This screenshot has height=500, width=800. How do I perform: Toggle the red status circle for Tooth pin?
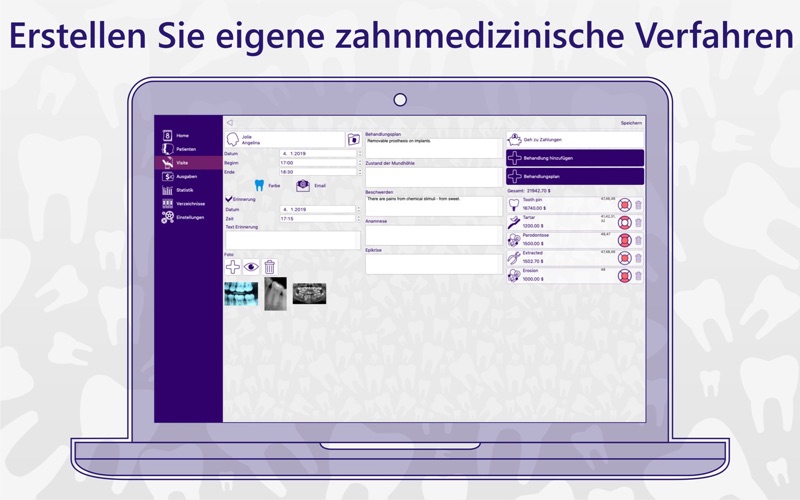click(x=624, y=205)
